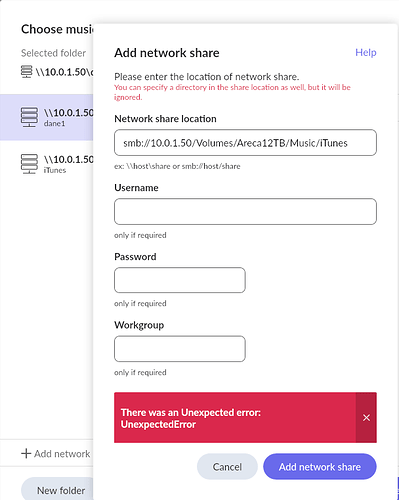Select the dane1 network share entry

coord(47,117)
